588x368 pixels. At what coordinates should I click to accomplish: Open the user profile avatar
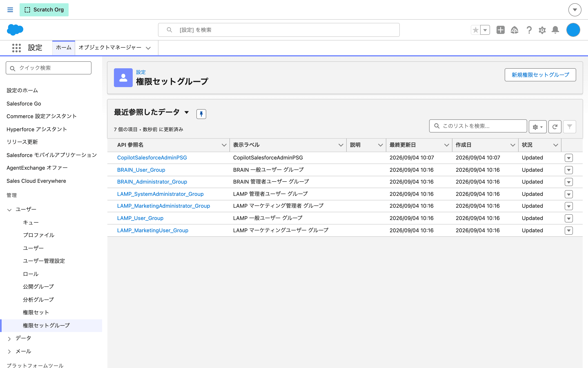573,30
